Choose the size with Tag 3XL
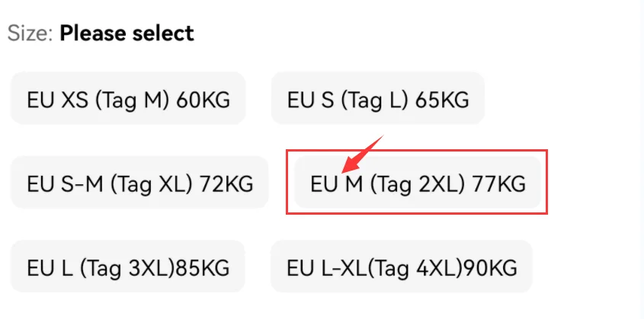The height and width of the screenshot is (319, 644). tap(127, 266)
